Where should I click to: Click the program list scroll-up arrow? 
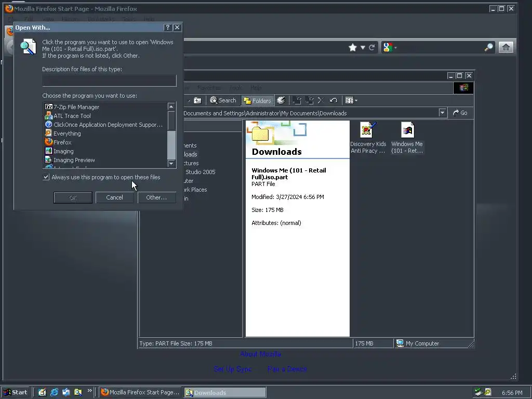(171, 107)
